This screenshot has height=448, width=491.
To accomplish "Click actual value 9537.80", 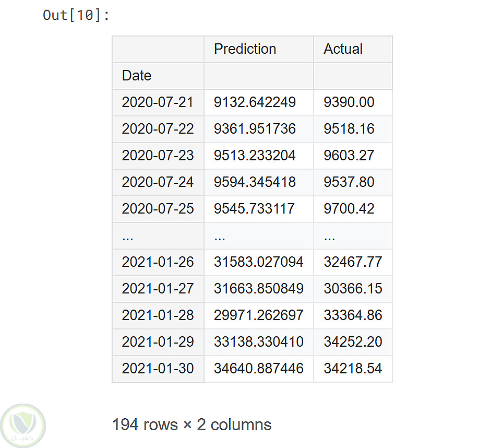I will pyautogui.click(x=349, y=182).
